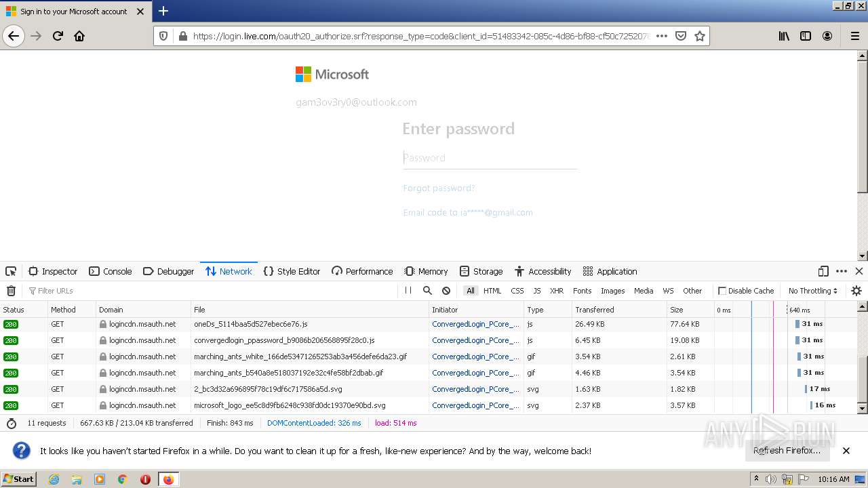This screenshot has height=488, width=868.
Task: Switch to the Inspector tab
Action: 53,271
